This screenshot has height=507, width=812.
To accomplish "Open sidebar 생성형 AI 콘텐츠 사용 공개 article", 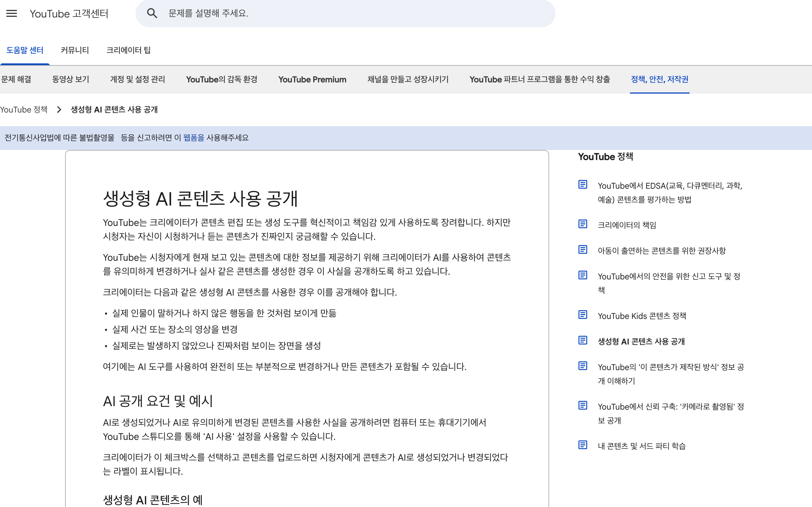I will click(x=641, y=342).
